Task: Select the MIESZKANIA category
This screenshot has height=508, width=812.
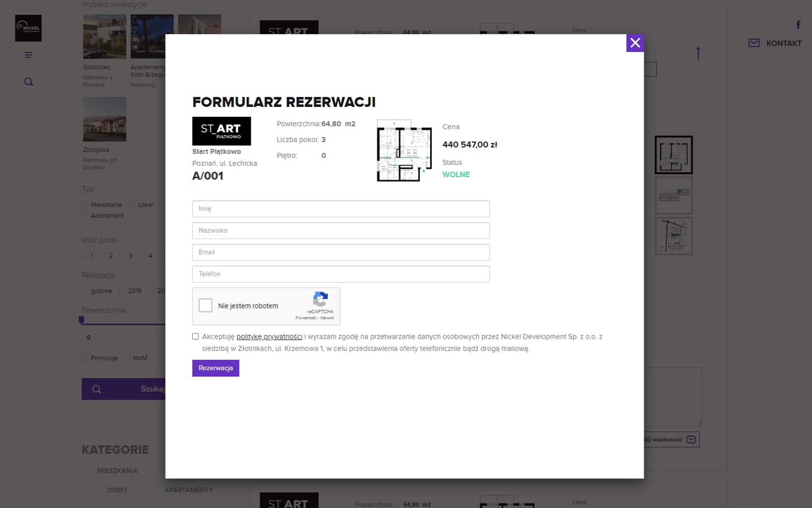Action: 117,471
